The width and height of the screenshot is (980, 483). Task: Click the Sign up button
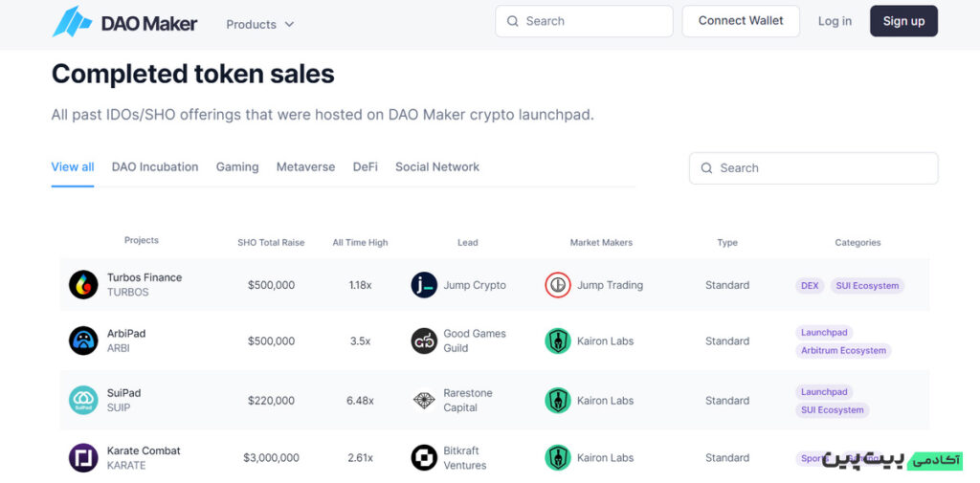[x=903, y=21]
